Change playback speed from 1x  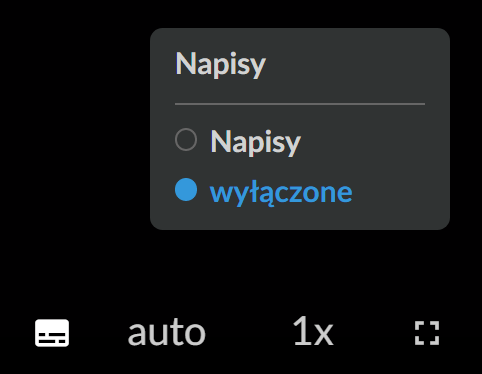[x=313, y=331]
